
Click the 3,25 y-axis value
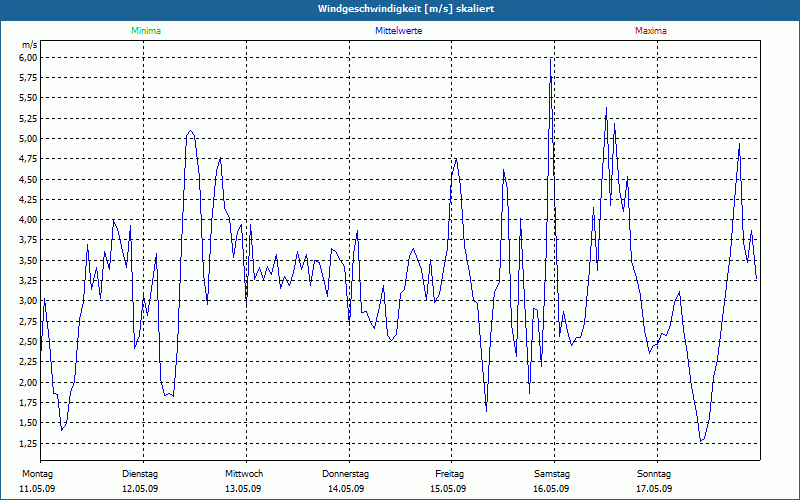click(x=28, y=281)
